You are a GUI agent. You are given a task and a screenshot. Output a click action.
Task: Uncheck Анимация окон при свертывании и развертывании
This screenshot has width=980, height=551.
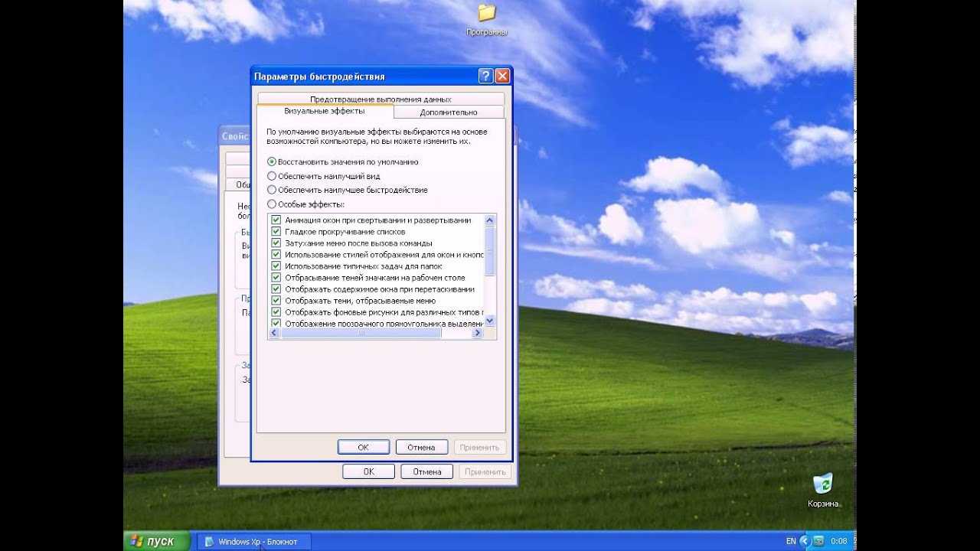tap(276, 220)
